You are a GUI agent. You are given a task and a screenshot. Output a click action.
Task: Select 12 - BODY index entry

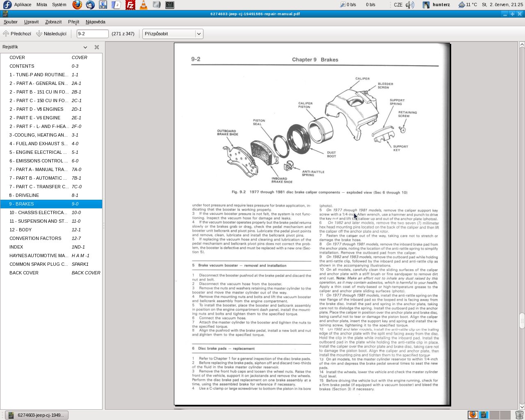coord(51,230)
